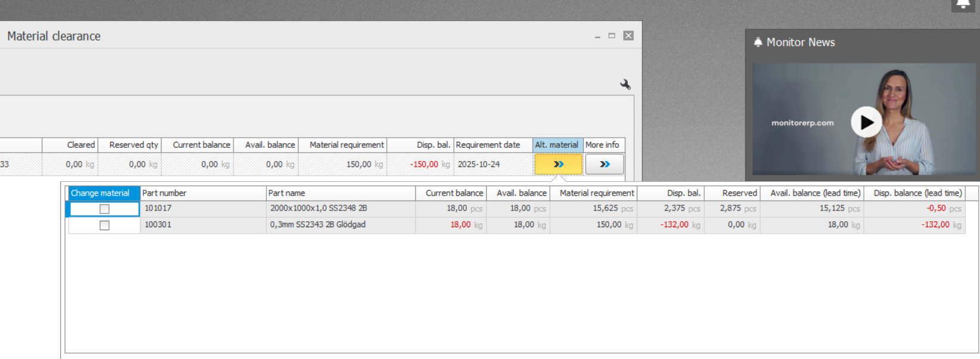Image resolution: width=980 pixels, height=359 pixels.
Task: Click the Alt. material column header
Action: click(557, 145)
